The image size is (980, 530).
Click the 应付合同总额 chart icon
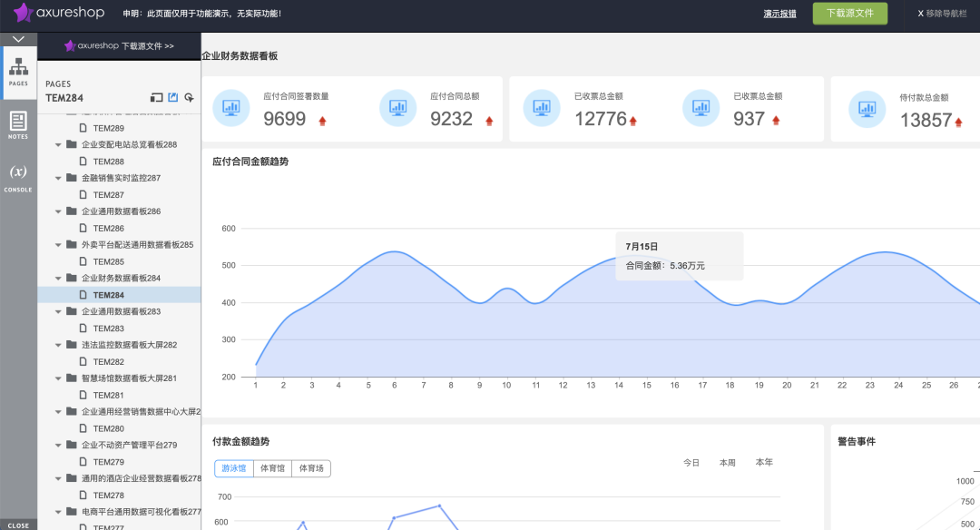tap(398, 108)
